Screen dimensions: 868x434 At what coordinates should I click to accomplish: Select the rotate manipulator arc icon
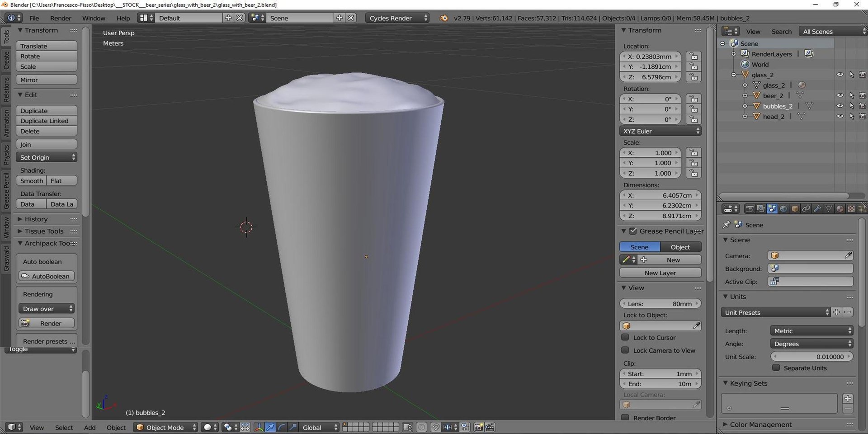282,427
